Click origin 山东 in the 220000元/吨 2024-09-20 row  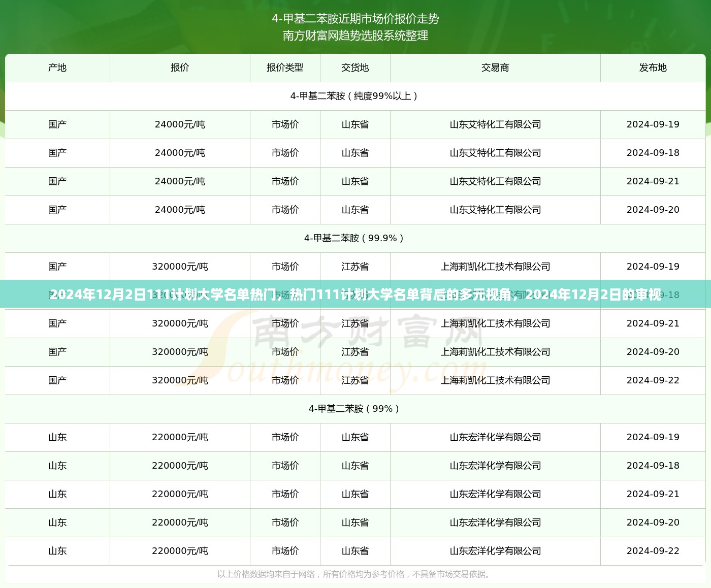57,522
